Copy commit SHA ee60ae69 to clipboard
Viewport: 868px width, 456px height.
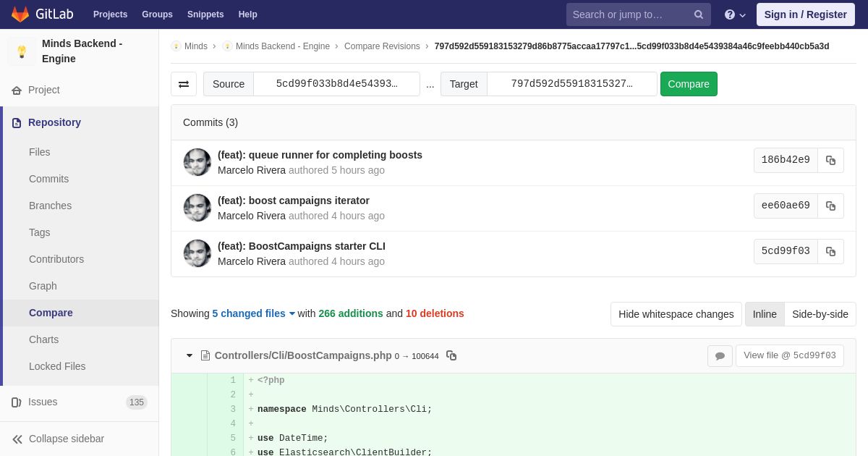[x=830, y=206]
